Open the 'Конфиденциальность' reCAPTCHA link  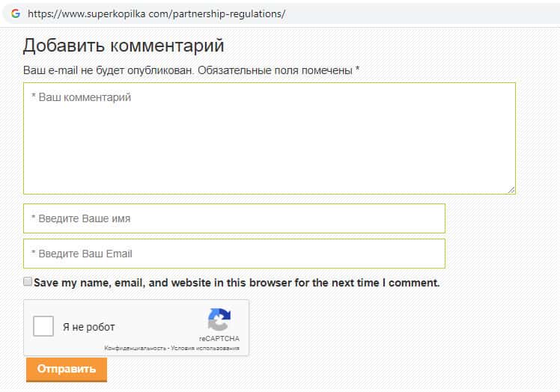tap(136, 349)
